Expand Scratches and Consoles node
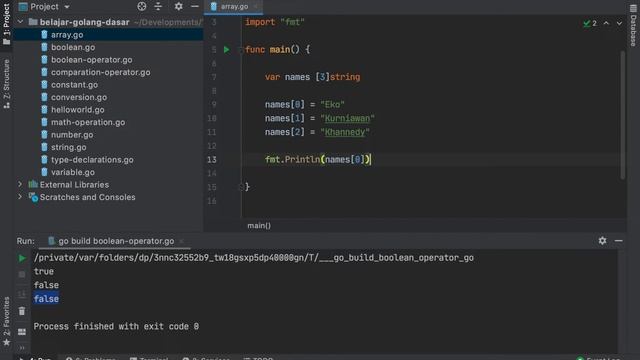The height and width of the screenshot is (360, 640). click(20, 197)
